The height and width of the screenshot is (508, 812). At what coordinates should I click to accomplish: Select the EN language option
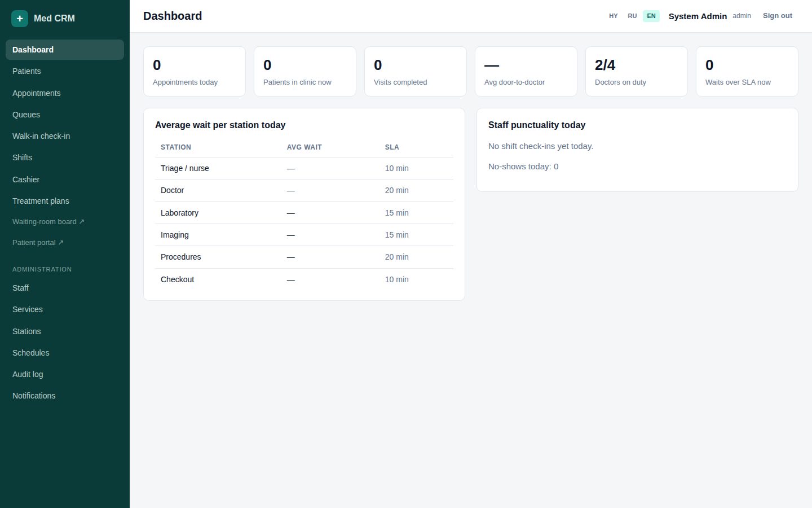[x=651, y=16]
